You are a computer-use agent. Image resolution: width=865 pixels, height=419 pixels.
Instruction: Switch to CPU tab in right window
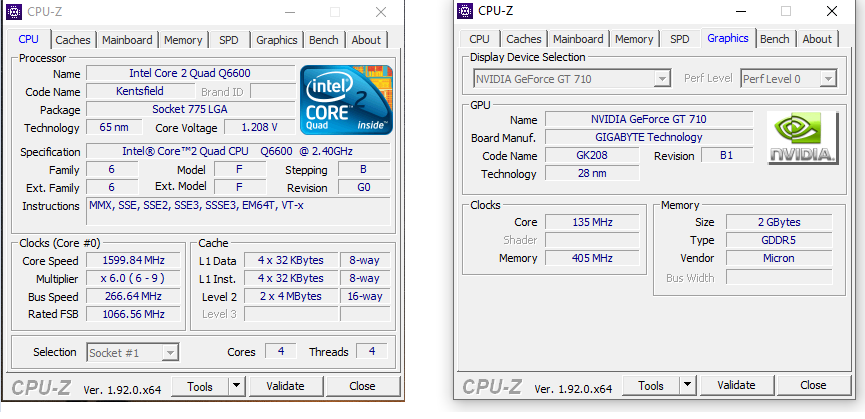click(x=479, y=39)
